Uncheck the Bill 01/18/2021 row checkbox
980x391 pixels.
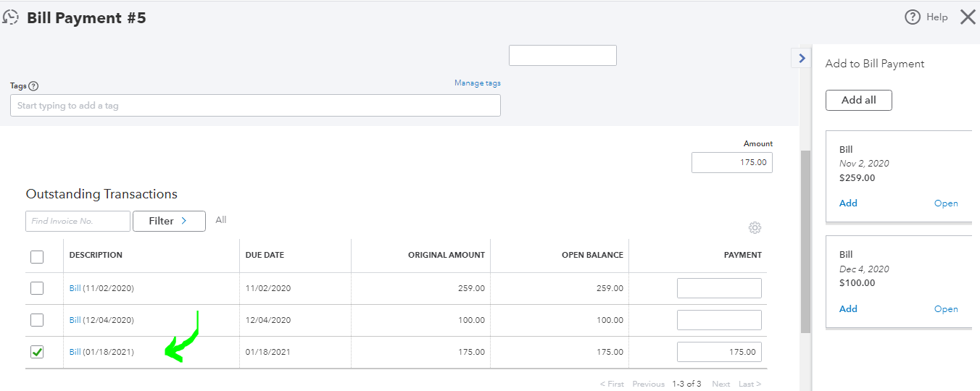(37, 352)
